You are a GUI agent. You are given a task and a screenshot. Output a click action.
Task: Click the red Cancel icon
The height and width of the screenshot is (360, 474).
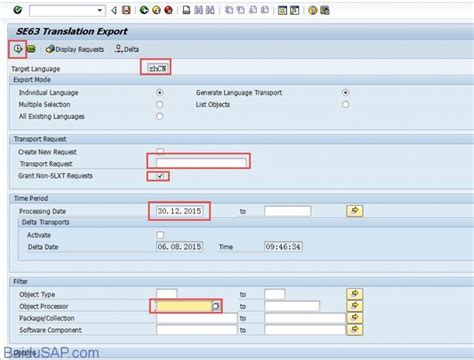click(168, 10)
